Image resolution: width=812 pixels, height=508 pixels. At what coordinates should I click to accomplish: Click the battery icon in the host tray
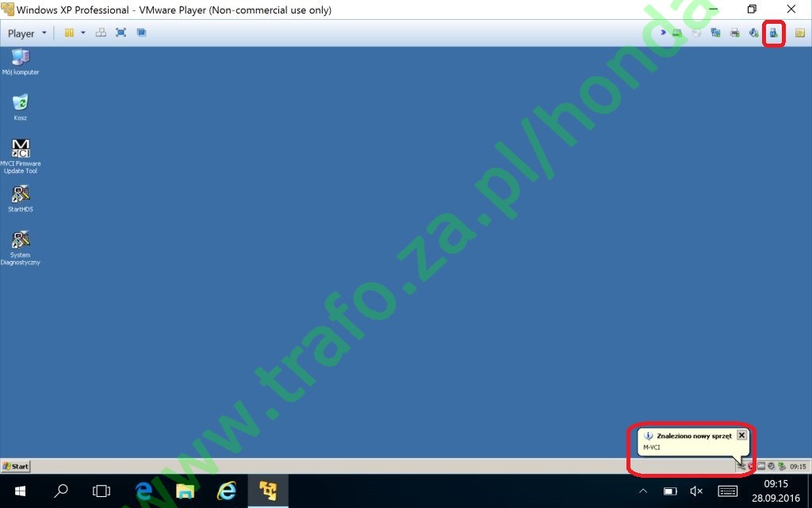coord(670,491)
